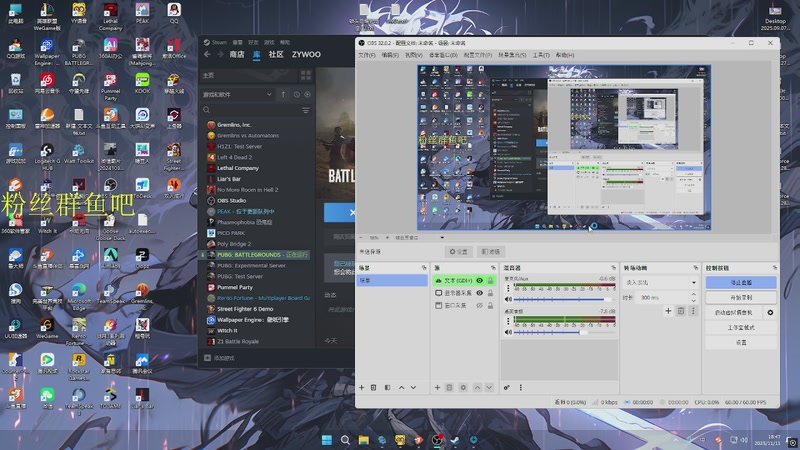Mute the desktop audio channel
Viewport: 800px width, 450px height.
508,332
